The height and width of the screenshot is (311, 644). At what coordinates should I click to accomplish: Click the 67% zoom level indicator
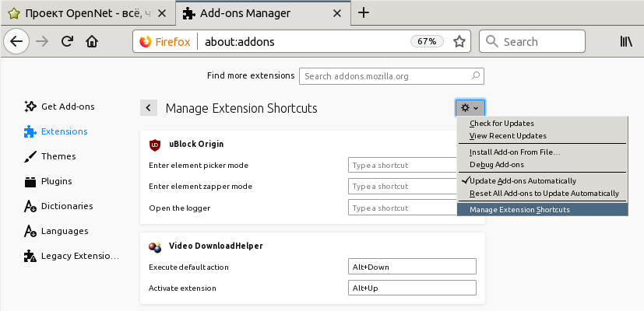tap(426, 42)
